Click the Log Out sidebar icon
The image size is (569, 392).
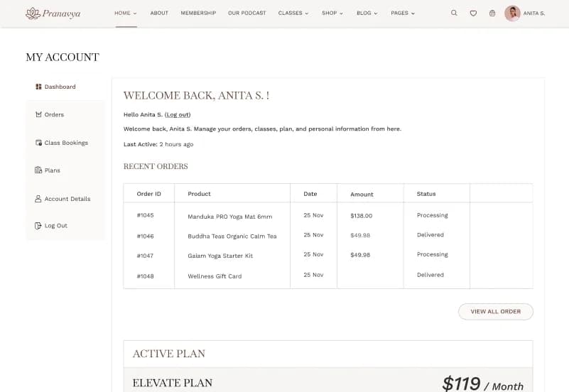[38, 226]
